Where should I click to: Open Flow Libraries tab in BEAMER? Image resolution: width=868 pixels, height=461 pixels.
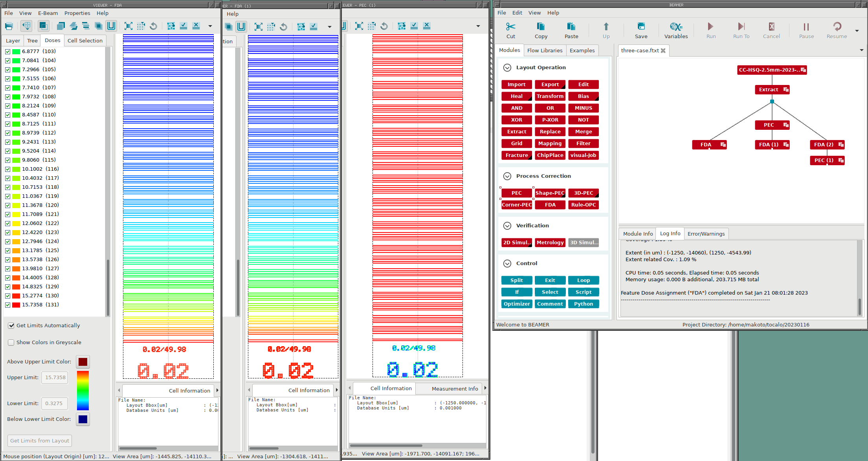545,50
